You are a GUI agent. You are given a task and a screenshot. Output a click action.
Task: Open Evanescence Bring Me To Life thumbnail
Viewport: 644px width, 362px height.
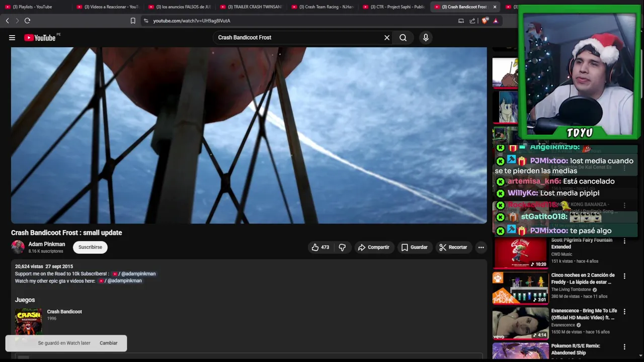pyautogui.click(x=520, y=324)
